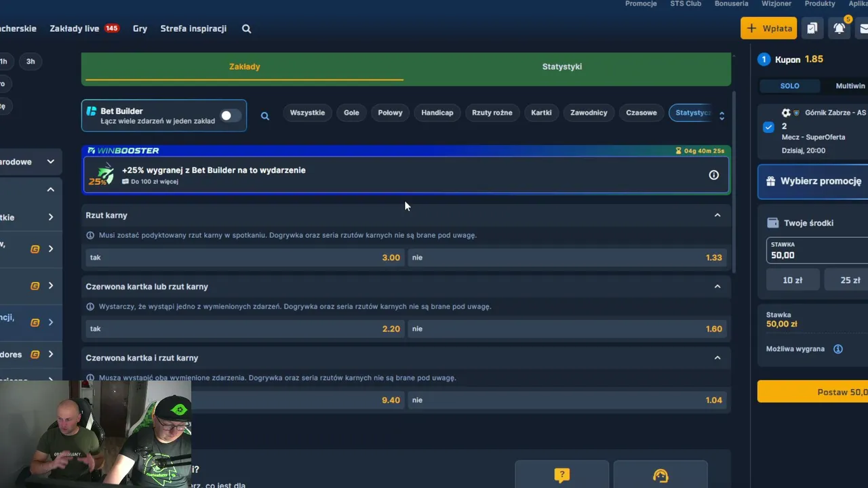
Task: Switch to the Statystyki tab
Action: [562, 66]
